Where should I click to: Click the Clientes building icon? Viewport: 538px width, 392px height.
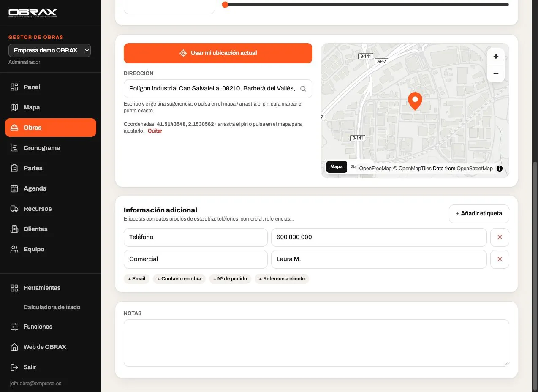14,229
